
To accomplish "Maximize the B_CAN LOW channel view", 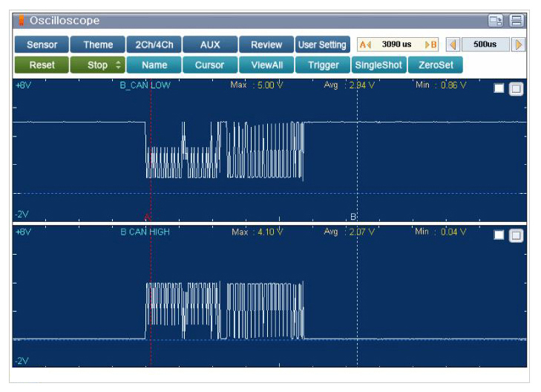I will pyautogui.click(x=517, y=88).
